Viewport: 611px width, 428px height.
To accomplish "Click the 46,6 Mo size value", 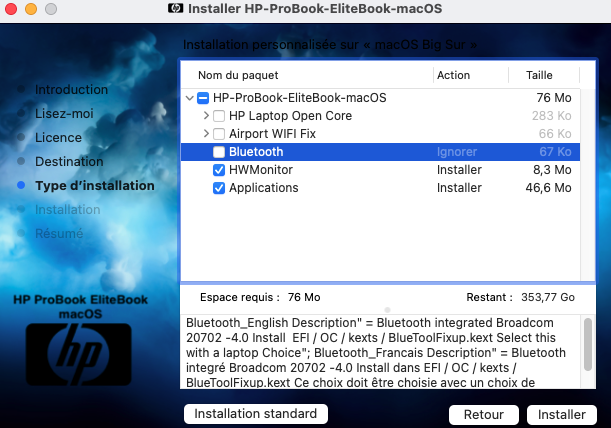I will coord(548,187).
